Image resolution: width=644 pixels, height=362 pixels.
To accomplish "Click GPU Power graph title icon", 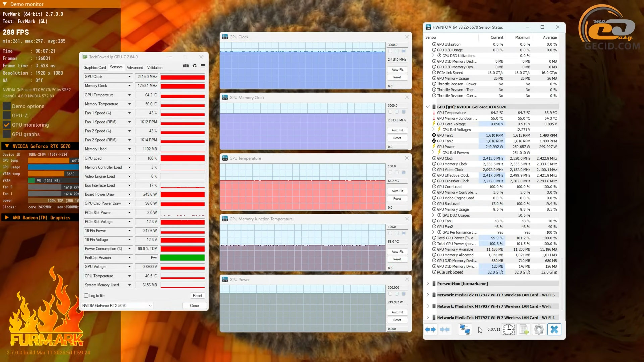I will coord(225,279).
